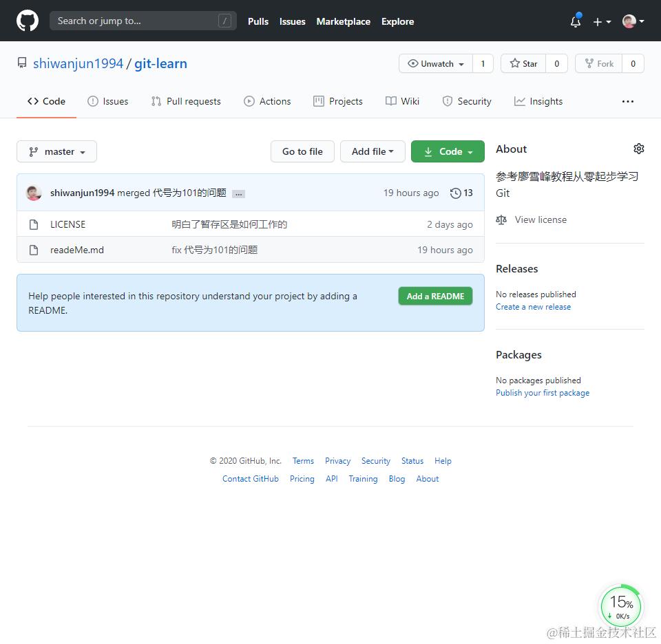Image resolution: width=661 pixels, height=644 pixels.
Task: Click the repository icon beside shiwanjun1994
Action: 22,63
